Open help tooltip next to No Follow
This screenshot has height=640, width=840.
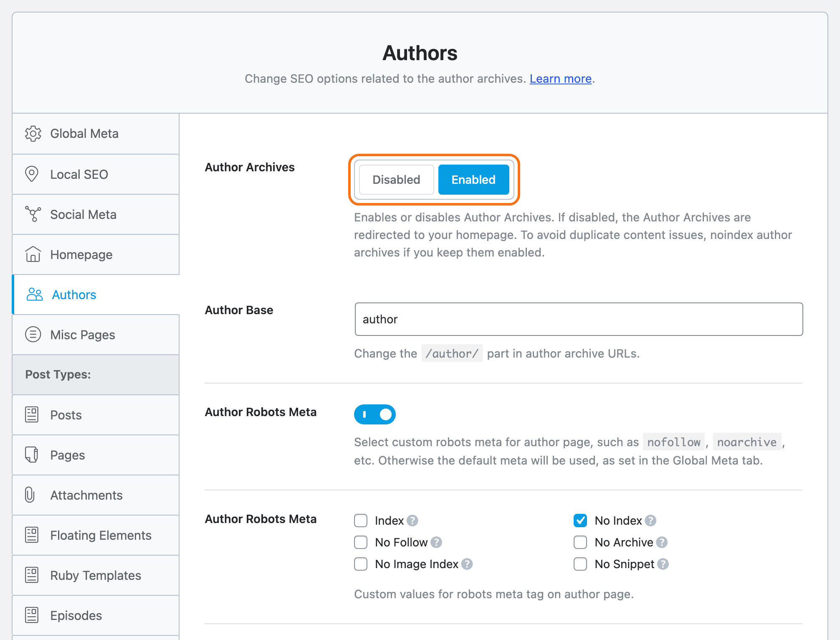(x=436, y=542)
